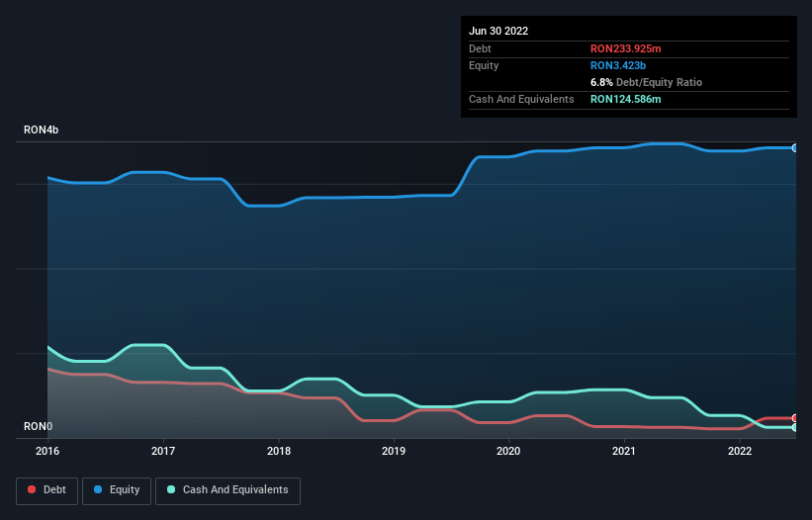Toggle the Cash And Equivalents legend button
This screenshot has width=812, height=520.
(227, 490)
